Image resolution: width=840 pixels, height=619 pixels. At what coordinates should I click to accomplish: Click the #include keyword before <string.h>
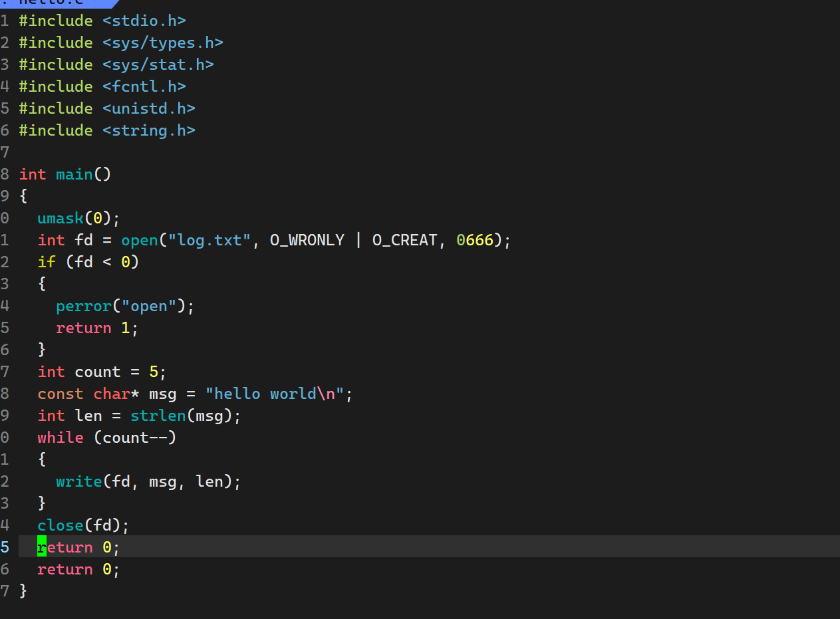point(56,130)
